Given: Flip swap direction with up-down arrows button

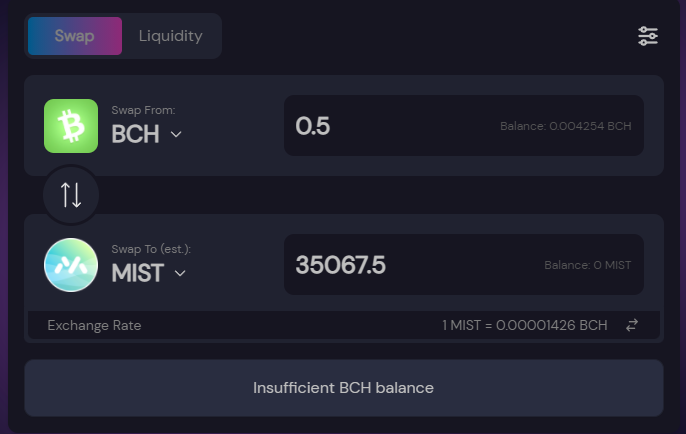Looking at the screenshot, I should pyautogui.click(x=71, y=195).
